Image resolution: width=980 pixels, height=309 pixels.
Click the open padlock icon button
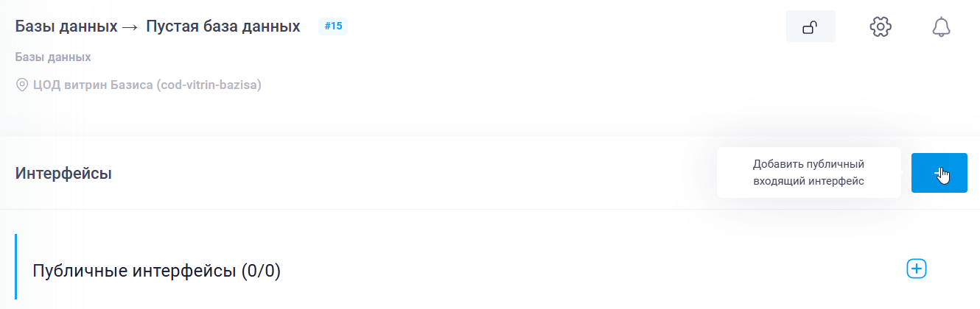click(x=811, y=27)
